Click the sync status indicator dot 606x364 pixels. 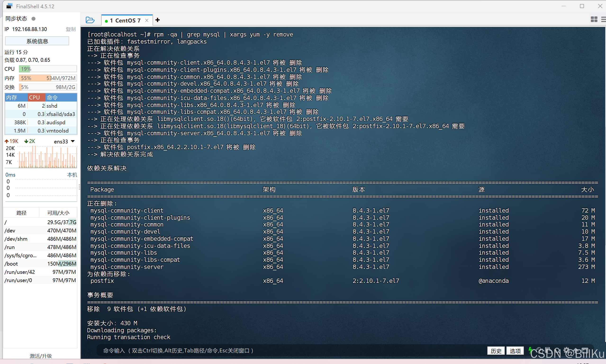pyautogui.click(x=34, y=19)
